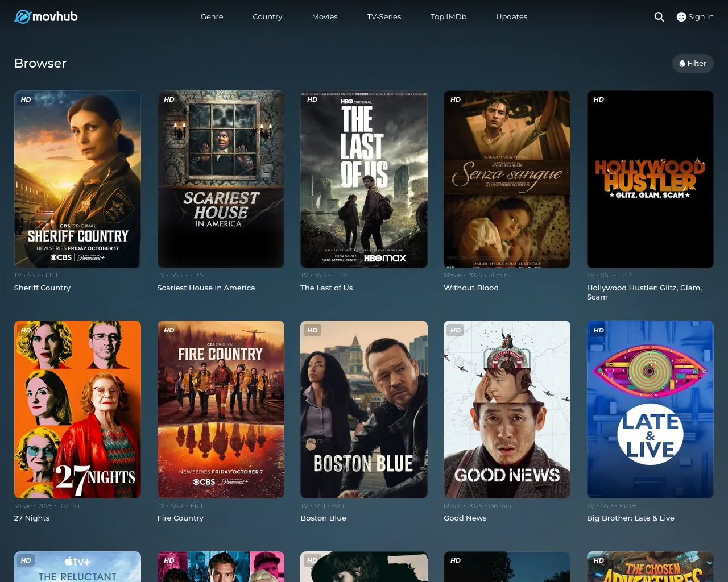Viewport: 728px width, 582px height.
Task: Click the Browser heading
Action: [x=40, y=63]
